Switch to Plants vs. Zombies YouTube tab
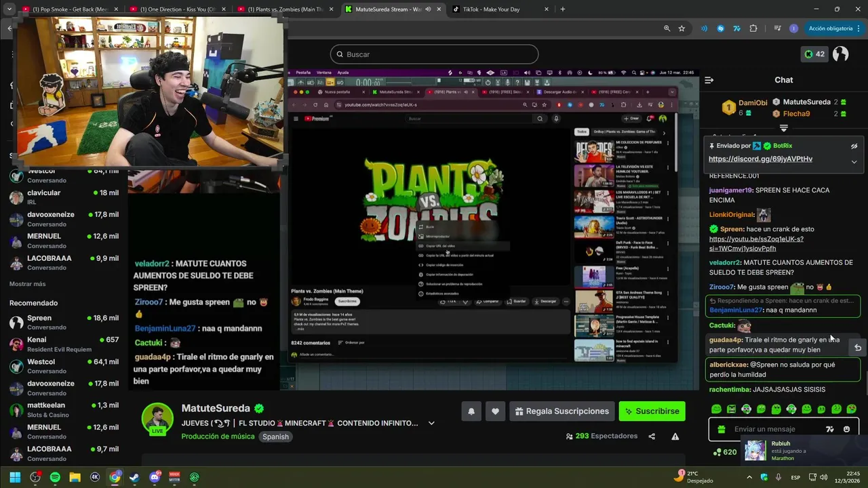The height and width of the screenshot is (488, 868). click(285, 9)
